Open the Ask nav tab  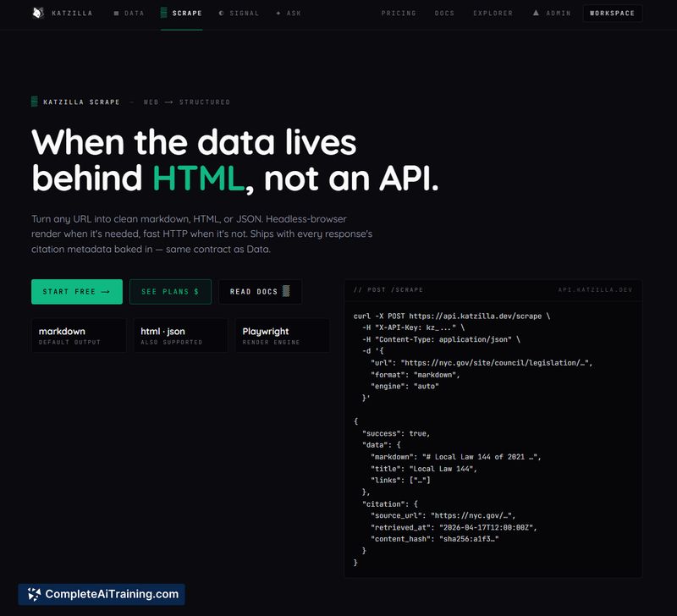[289, 14]
